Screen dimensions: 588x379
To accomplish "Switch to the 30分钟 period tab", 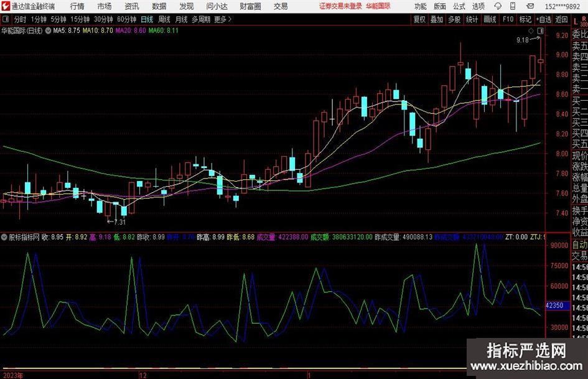I will point(103,19).
